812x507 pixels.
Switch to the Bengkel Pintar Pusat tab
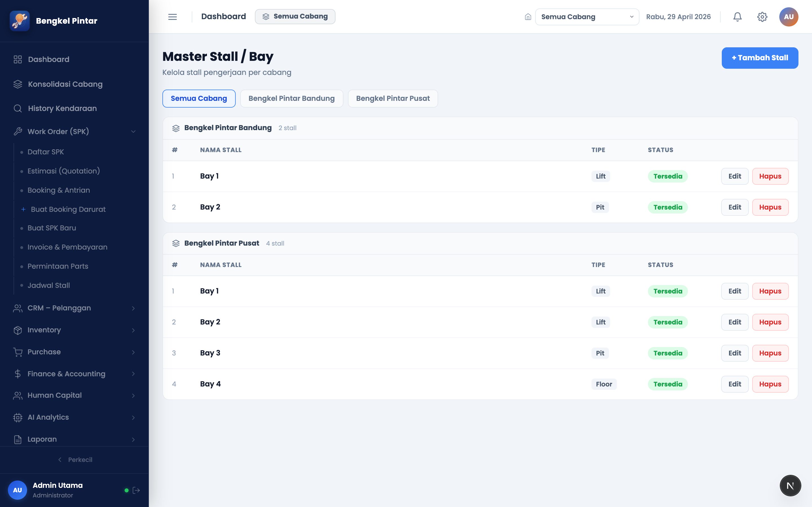pos(392,99)
